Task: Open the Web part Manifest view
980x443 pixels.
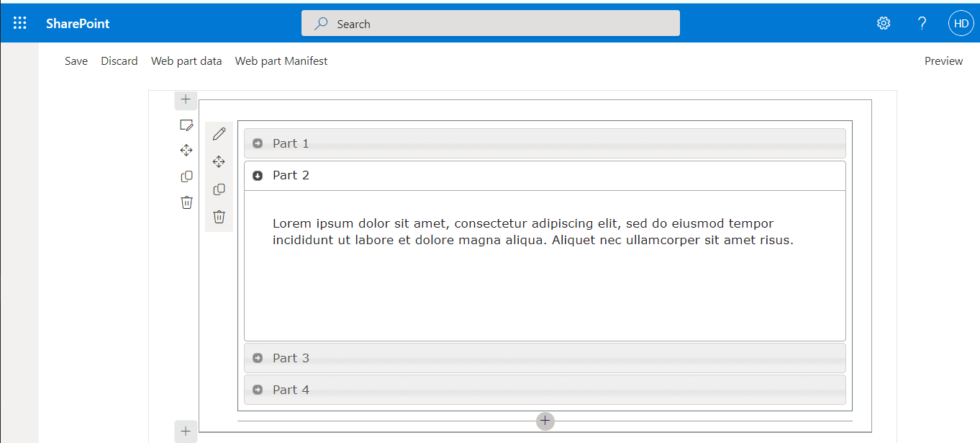Action: (x=281, y=61)
